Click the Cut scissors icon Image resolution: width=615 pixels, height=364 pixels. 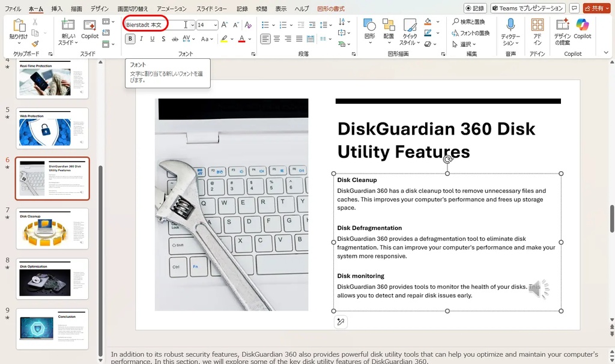pos(35,22)
